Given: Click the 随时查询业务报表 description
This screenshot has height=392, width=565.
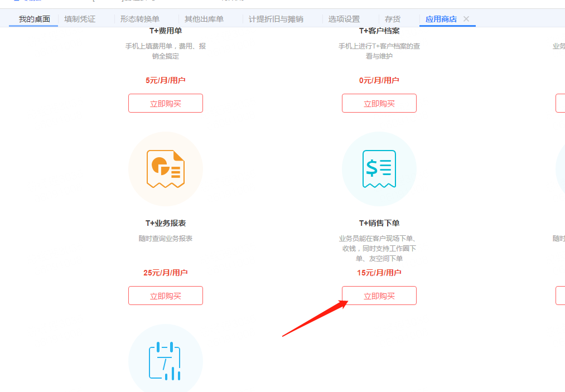Looking at the screenshot, I should [166, 239].
